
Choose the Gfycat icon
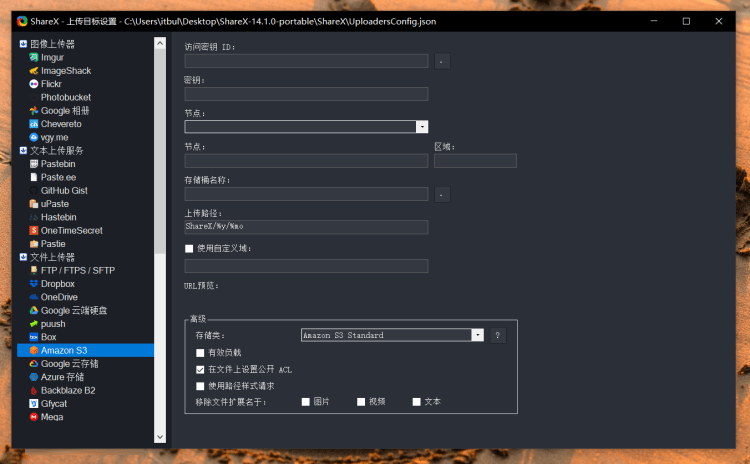[x=33, y=404]
